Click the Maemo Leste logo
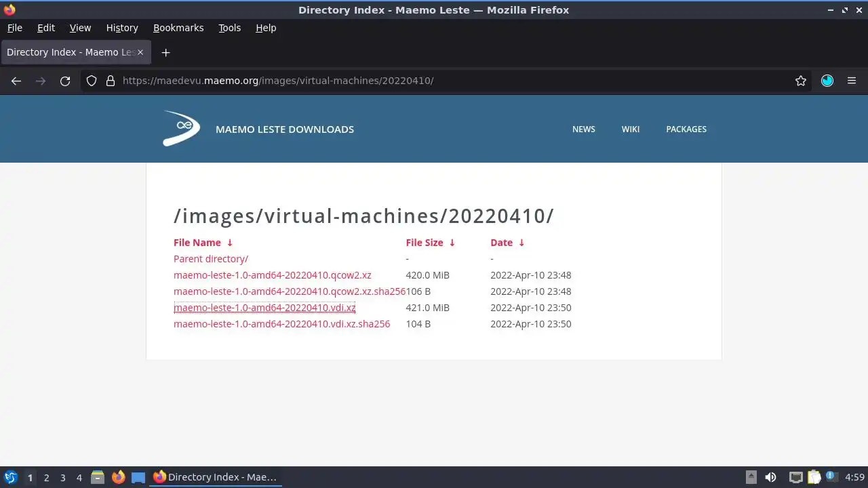The height and width of the screenshot is (488, 868). (x=182, y=128)
